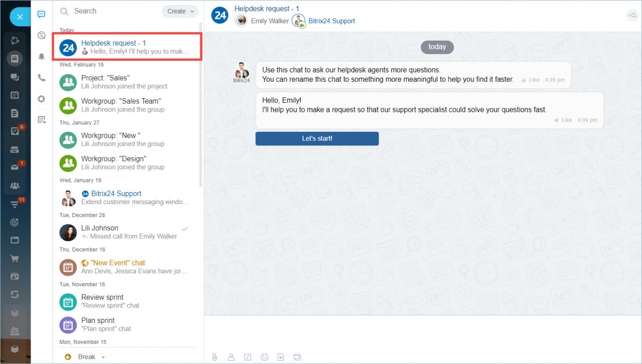Open the Open Channels chat icon

[x=42, y=35]
